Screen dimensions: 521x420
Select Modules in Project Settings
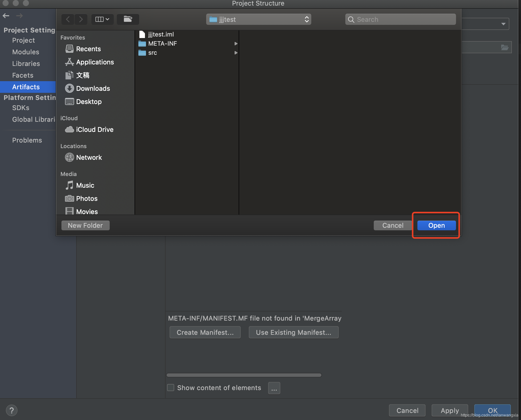click(26, 52)
